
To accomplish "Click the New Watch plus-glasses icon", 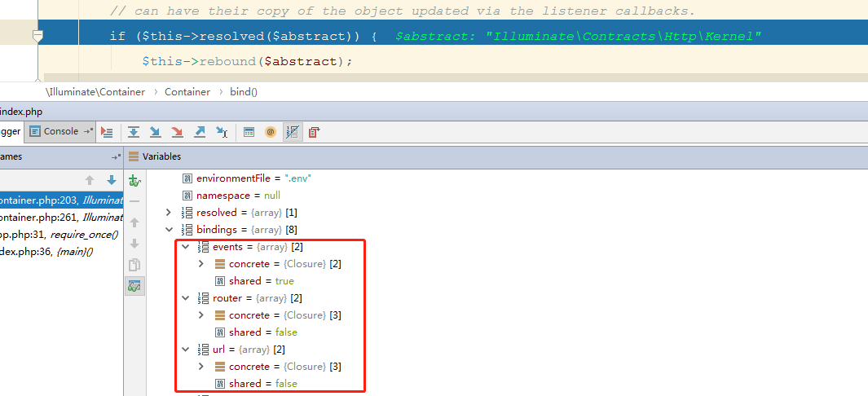I will coord(134,180).
